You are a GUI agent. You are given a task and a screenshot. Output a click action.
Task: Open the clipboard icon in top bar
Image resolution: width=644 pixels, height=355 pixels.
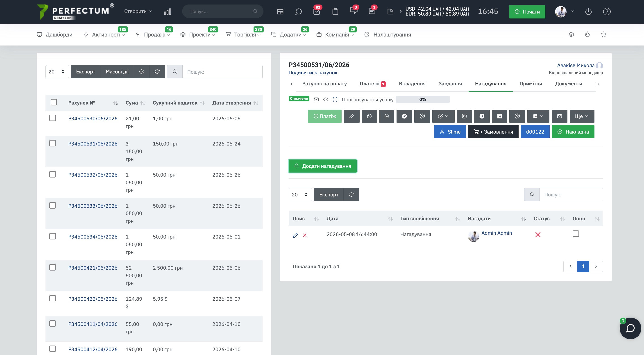click(335, 11)
